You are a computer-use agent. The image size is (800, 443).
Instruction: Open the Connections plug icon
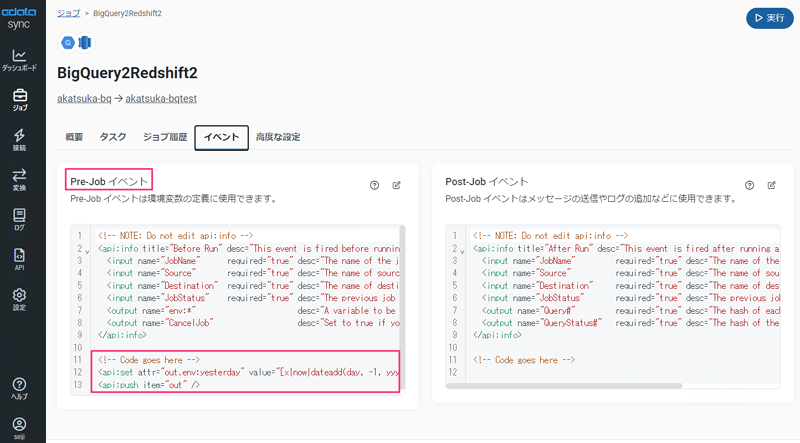pos(19,139)
